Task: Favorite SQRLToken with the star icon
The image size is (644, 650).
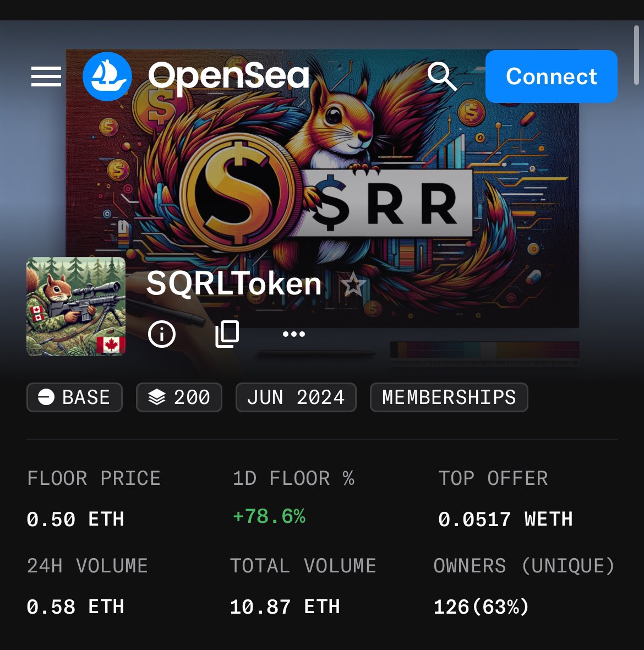Action: point(352,285)
